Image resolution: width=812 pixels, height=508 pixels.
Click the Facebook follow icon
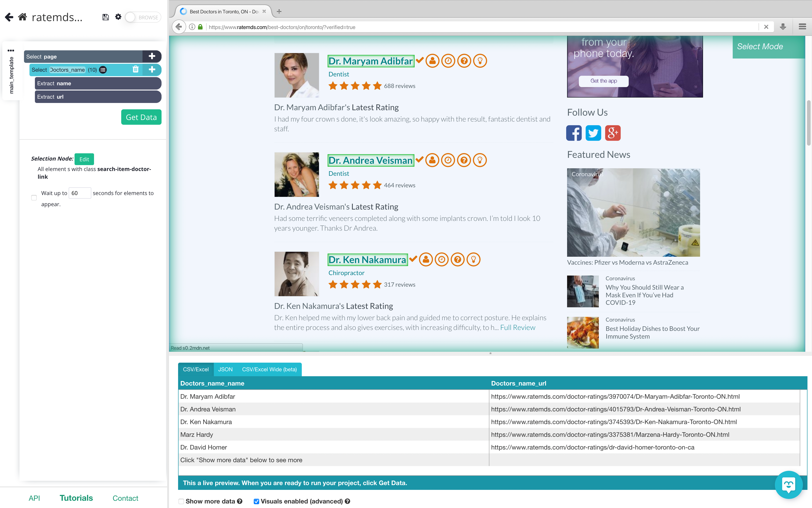pos(574,133)
